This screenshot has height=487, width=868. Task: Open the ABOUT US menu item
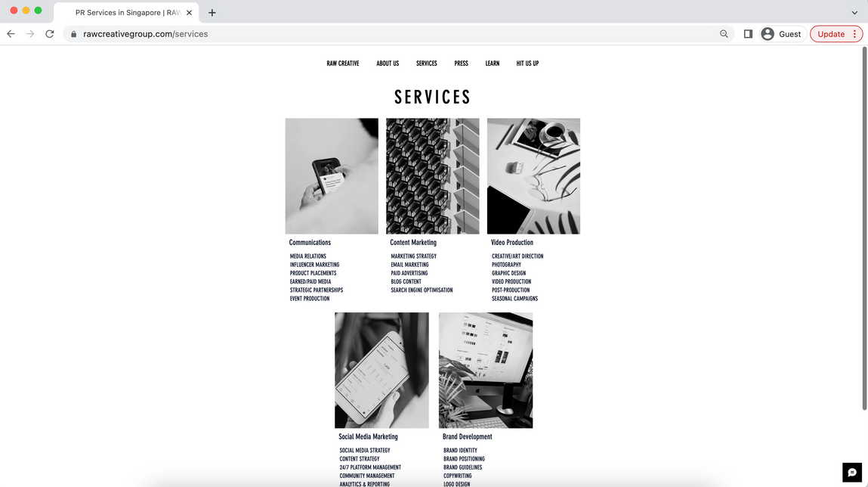pyautogui.click(x=388, y=64)
